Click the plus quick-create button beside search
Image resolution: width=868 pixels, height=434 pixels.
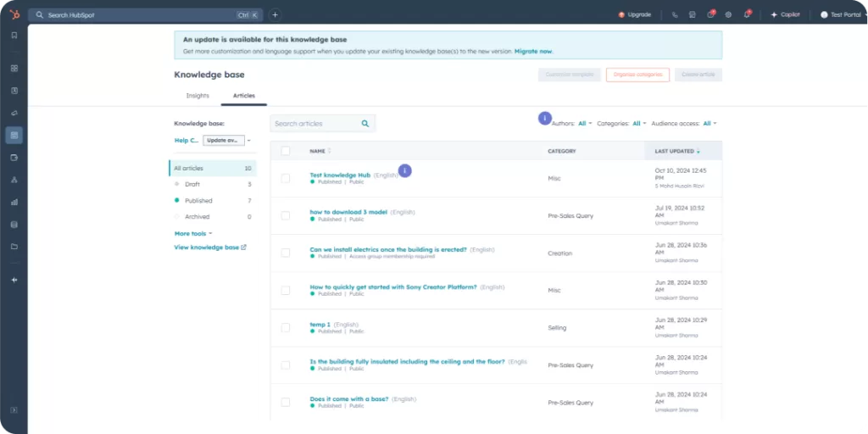pos(275,15)
